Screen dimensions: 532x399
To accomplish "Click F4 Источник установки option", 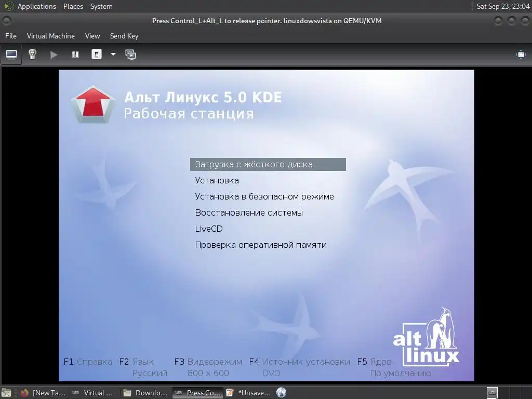I will click(x=299, y=362).
